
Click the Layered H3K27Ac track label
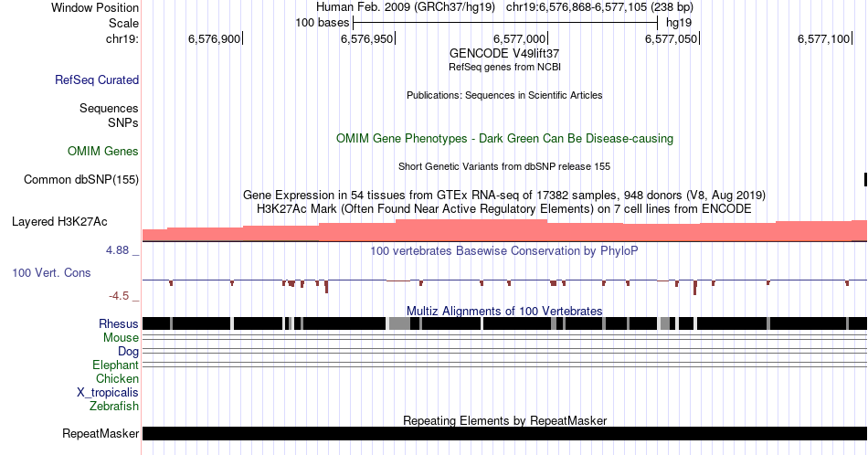click(59, 221)
